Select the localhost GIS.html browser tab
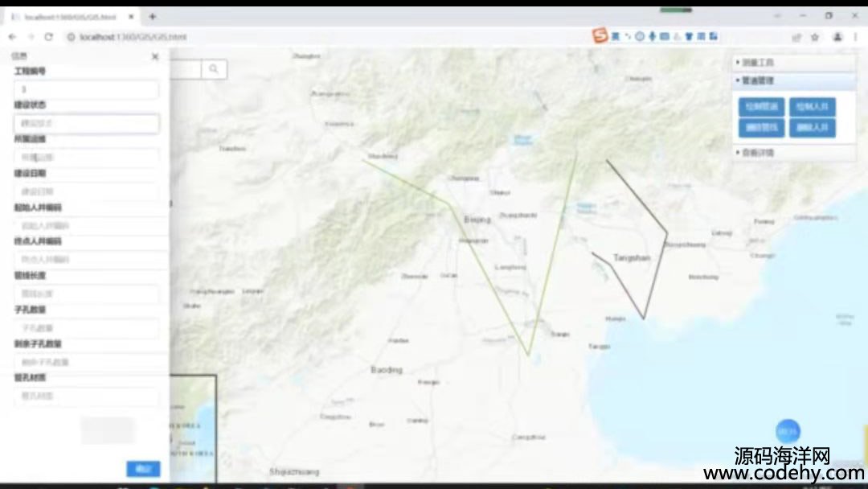 [x=71, y=17]
